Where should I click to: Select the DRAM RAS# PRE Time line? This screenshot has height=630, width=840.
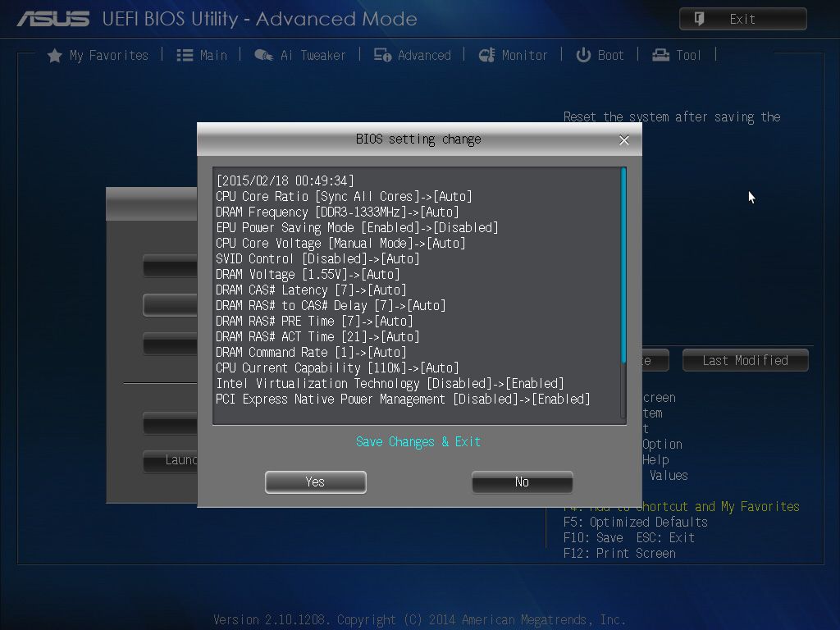click(314, 321)
